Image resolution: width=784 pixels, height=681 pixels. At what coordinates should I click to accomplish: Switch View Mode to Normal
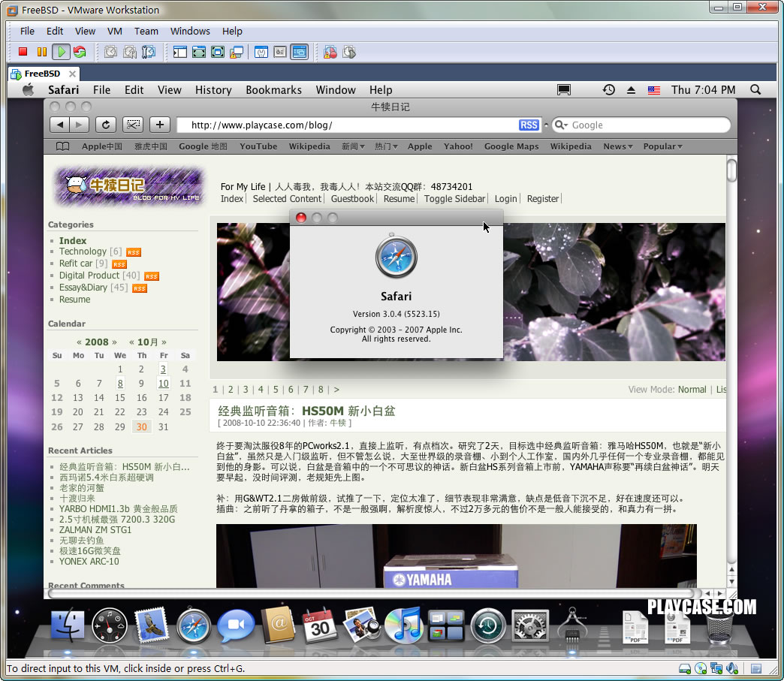[692, 390]
